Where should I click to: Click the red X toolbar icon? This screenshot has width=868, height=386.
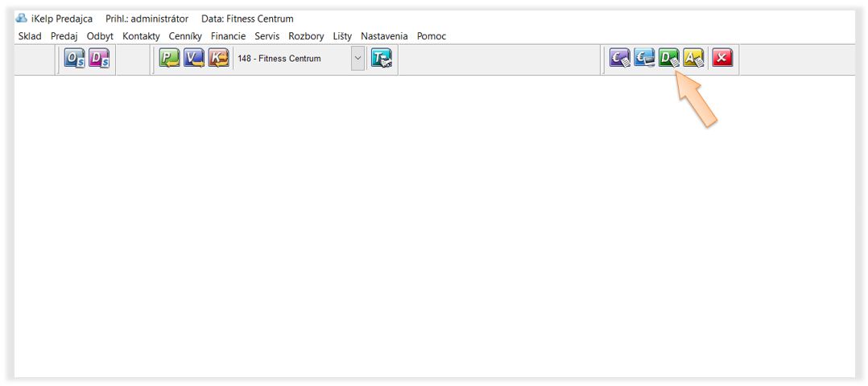click(x=722, y=58)
